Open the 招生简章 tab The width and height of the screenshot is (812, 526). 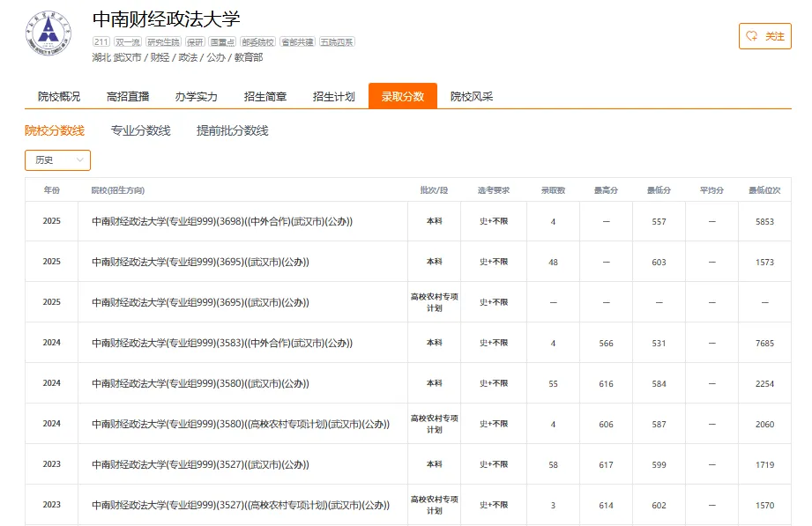click(x=265, y=96)
